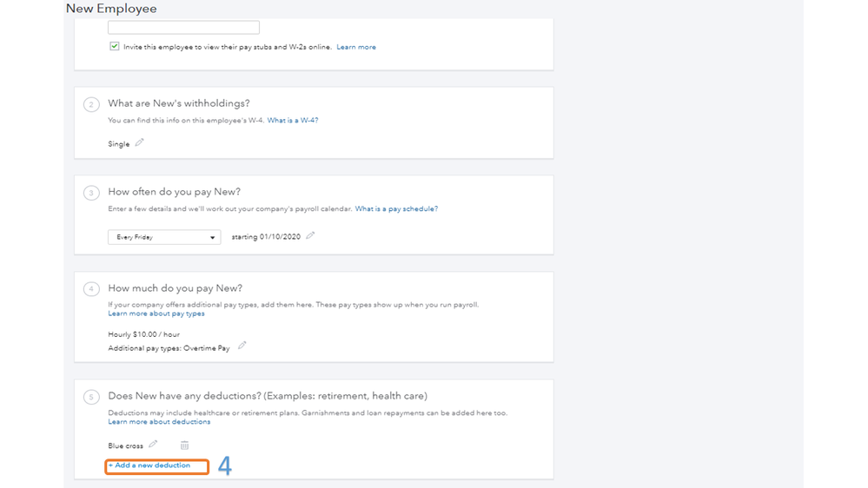Edit the Single withholding with the pencil icon
868x488 pixels.
pyautogui.click(x=139, y=143)
